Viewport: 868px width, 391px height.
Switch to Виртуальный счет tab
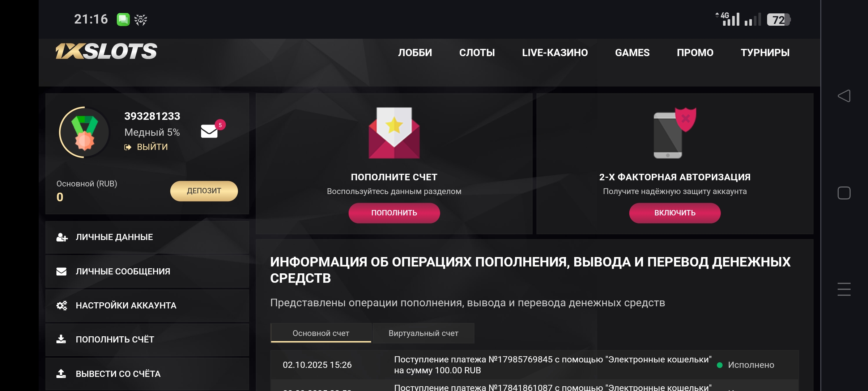[x=423, y=333]
